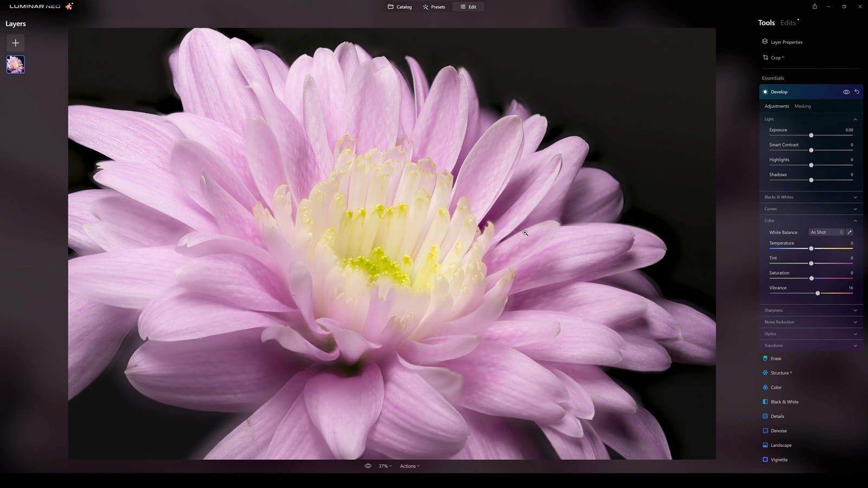The height and width of the screenshot is (488, 868).
Task: Click the Saturation slider handle
Action: pos(812,278)
